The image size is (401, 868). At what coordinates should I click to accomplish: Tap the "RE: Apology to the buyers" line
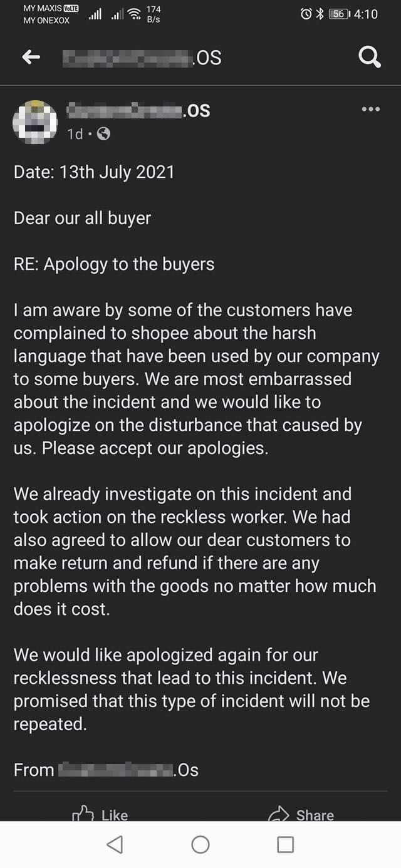(114, 264)
